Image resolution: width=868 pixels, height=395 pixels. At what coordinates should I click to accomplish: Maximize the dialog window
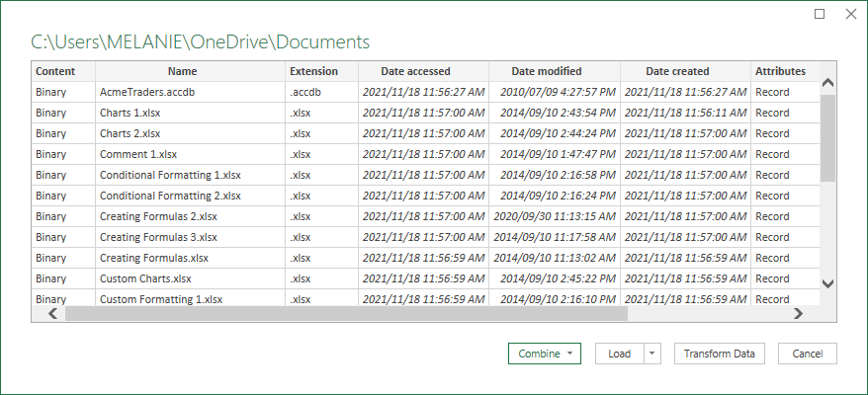pyautogui.click(x=819, y=14)
